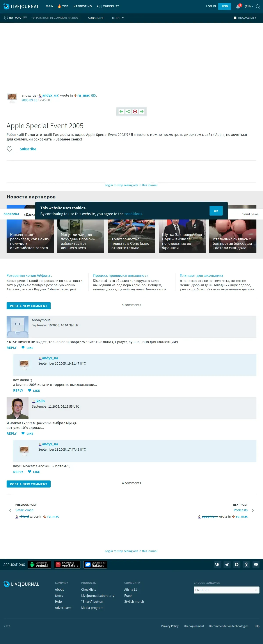
Task: Click the Subscribe button under the post
Action: click(28, 149)
